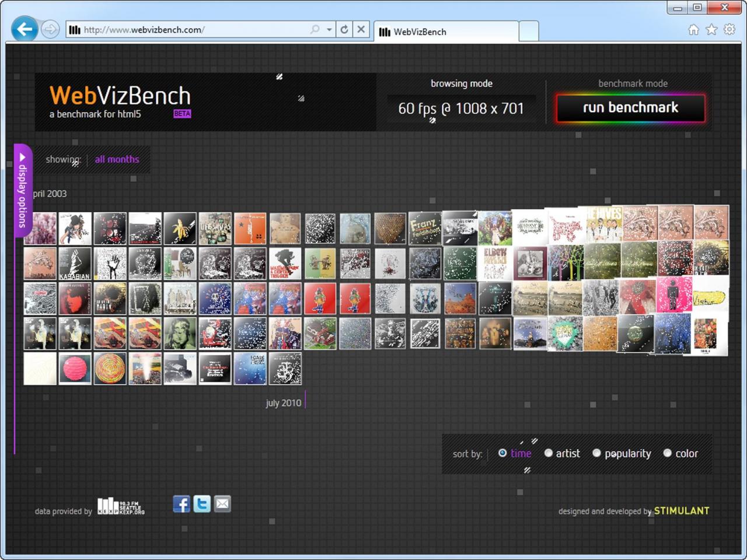This screenshot has height=560, width=747.
Task: Open the address bar dropdown arrow
Action: click(329, 30)
